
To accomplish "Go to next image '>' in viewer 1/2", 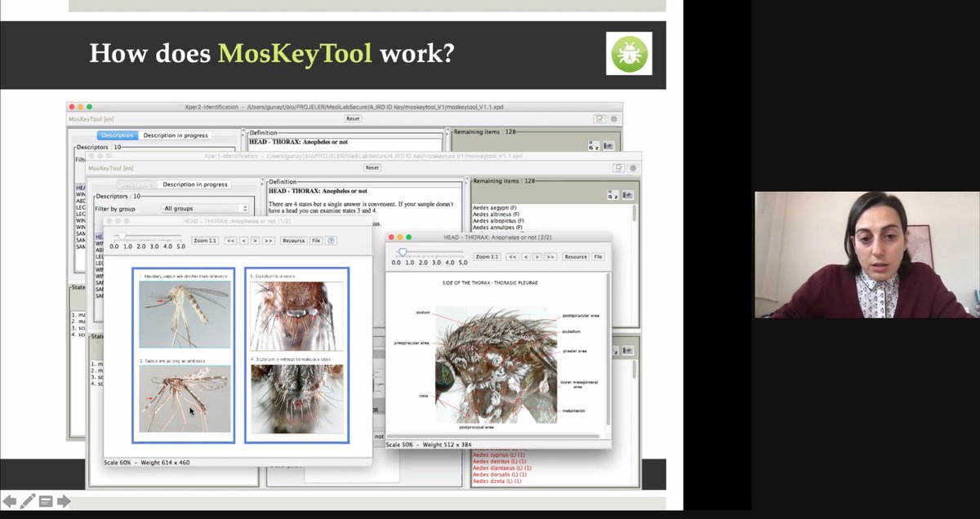I will tap(255, 241).
